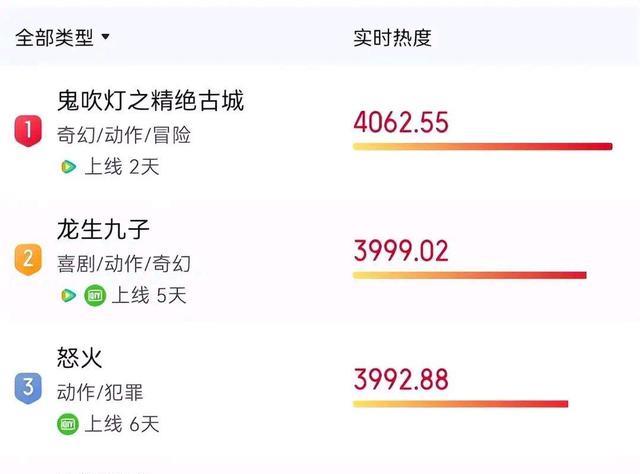Click the 3992.88 heat bar

point(460,404)
